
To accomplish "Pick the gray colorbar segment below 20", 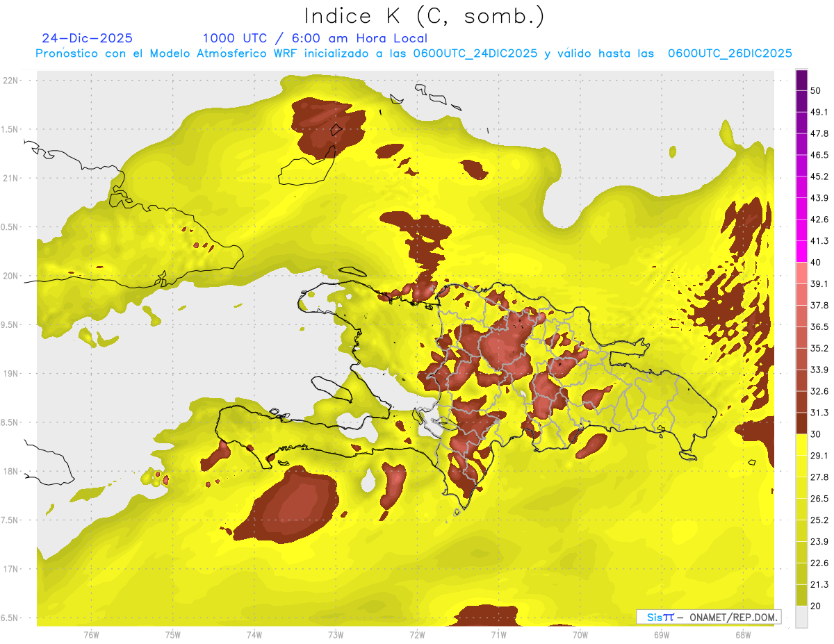I will coord(801,617).
